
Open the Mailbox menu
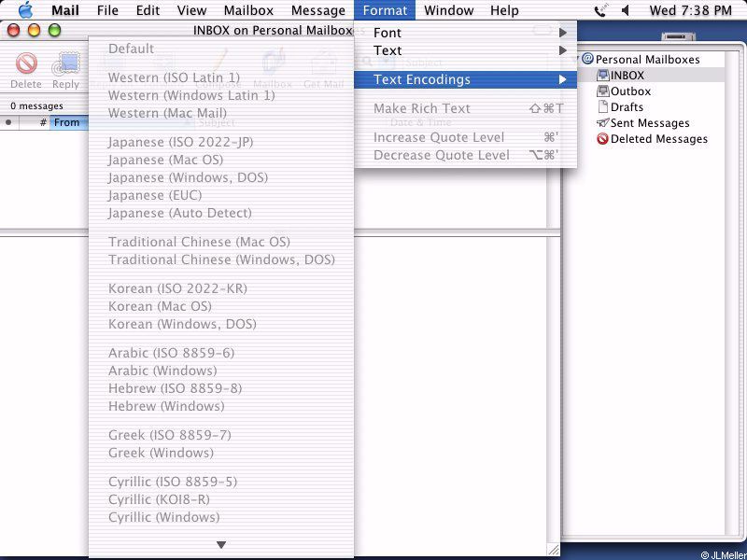click(x=248, y=10)
